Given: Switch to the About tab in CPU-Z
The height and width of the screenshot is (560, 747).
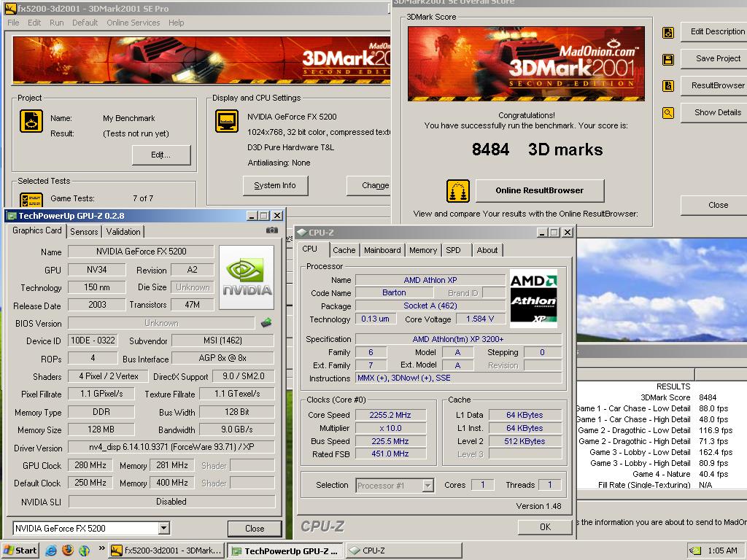Looking at the screenshot, I should point(487,250).
